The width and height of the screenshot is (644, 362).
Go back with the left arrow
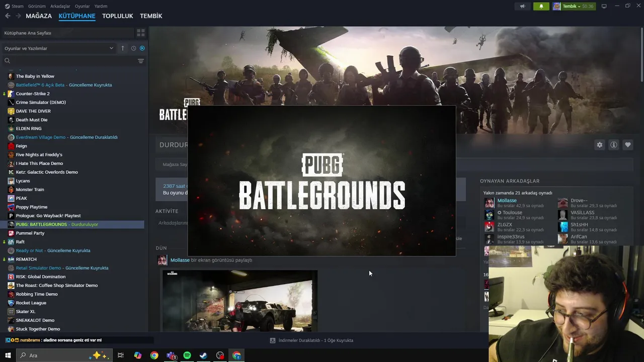[8, 16]
